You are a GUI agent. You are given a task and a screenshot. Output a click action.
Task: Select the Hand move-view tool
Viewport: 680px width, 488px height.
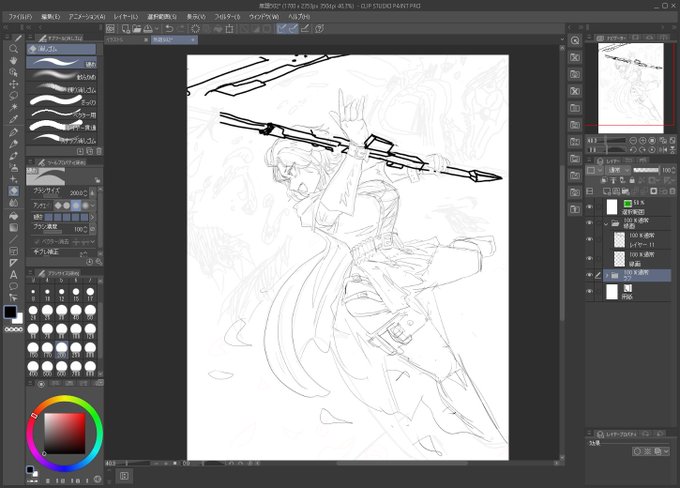point(13,60)
